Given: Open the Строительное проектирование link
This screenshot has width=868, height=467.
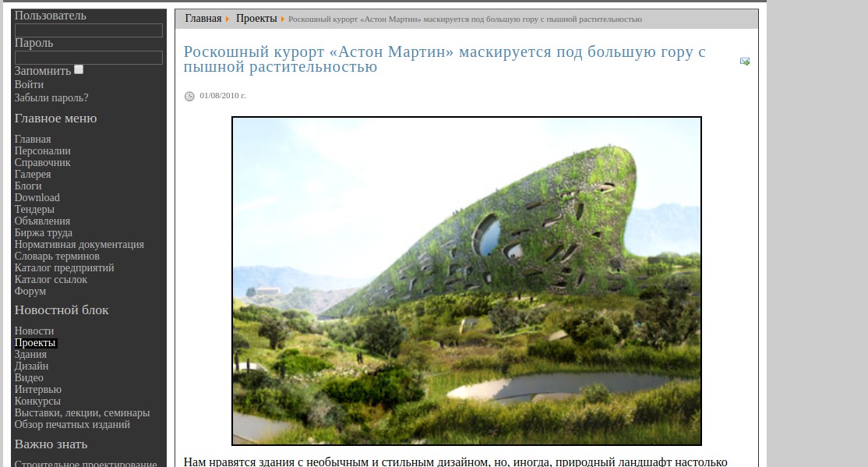Looking at the screenshot, I should point(86,464).
